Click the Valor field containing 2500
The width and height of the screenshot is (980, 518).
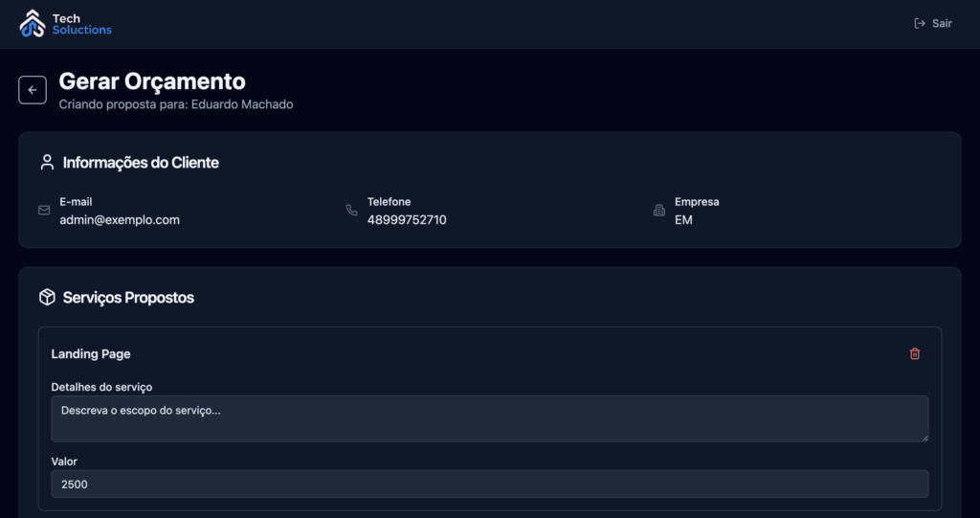[x=489, y=484]
